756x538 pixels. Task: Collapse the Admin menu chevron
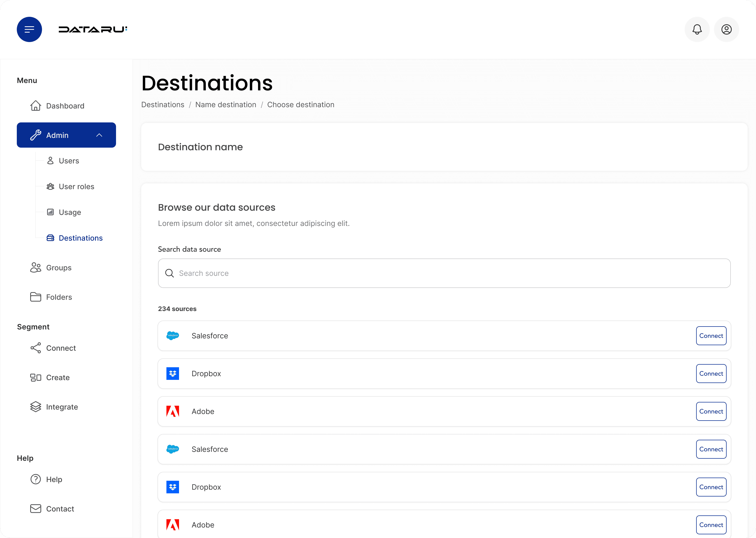pyautogui.click(x=99, y=135)
